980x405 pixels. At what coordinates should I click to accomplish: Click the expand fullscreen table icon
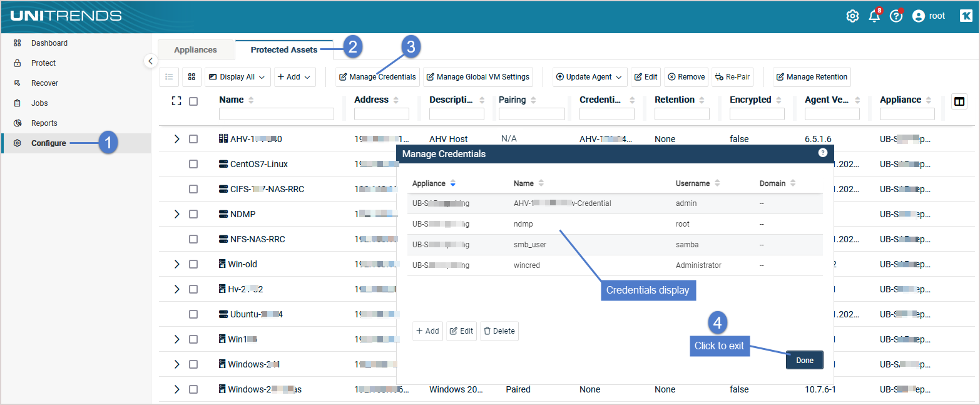click(x=176, y=101)
